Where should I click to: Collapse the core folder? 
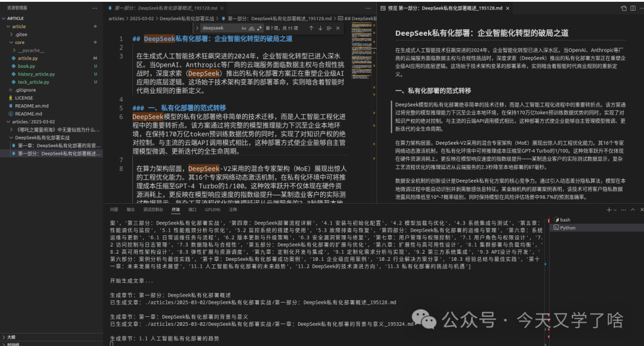tap(11, 43)
